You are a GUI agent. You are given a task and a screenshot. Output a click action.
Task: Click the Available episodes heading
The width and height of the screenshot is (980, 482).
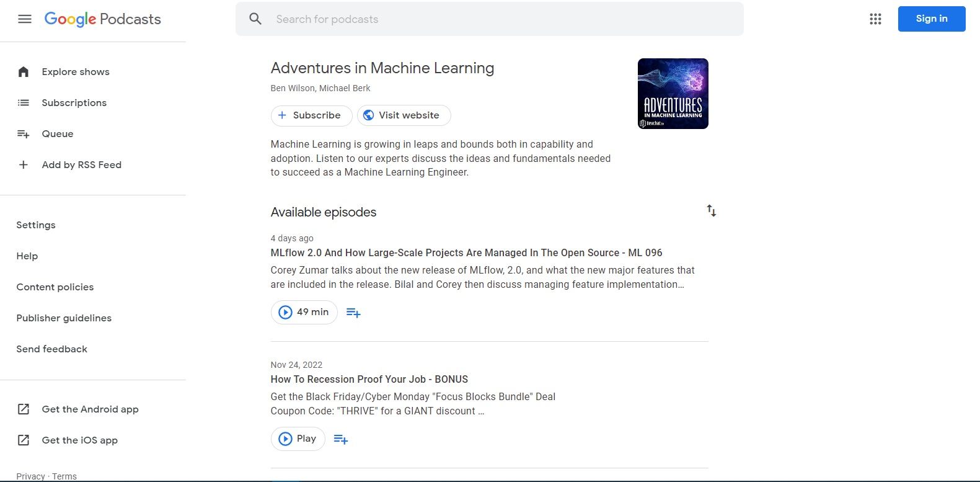tap(324, 212)
